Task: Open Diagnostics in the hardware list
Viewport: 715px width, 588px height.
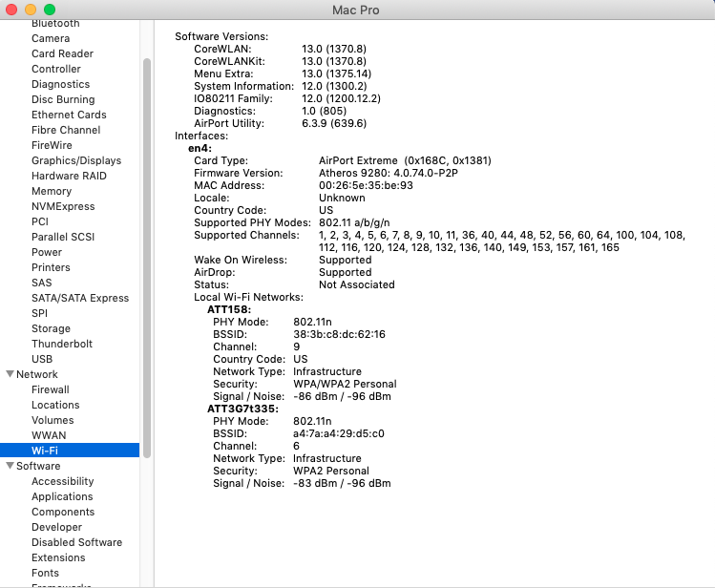Action: 61,84
